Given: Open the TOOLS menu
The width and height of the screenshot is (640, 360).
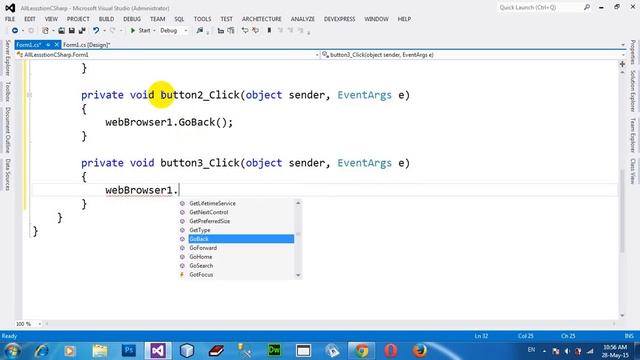Looking at the screenshot, I should tap(202, 19).
